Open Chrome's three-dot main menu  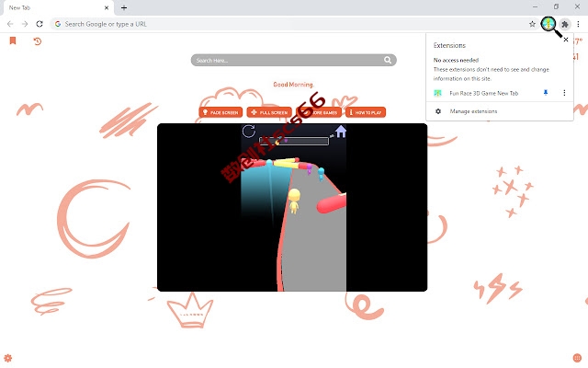(x=578, y=24)
